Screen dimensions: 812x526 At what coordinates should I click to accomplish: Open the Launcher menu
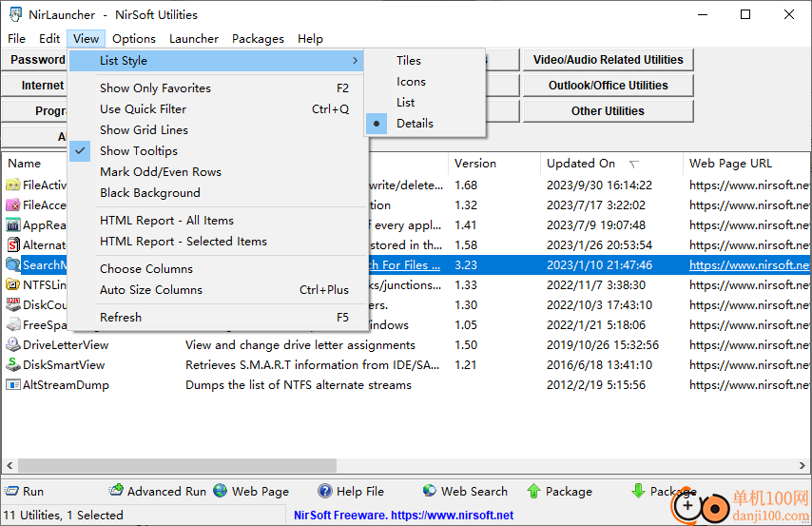(x=194, y=39)
